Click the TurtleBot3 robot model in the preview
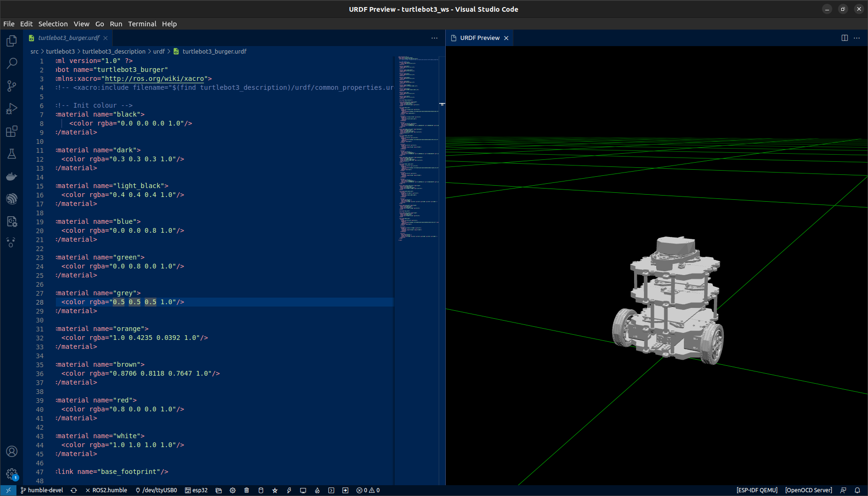868x496 pixels. click(668, 301)
